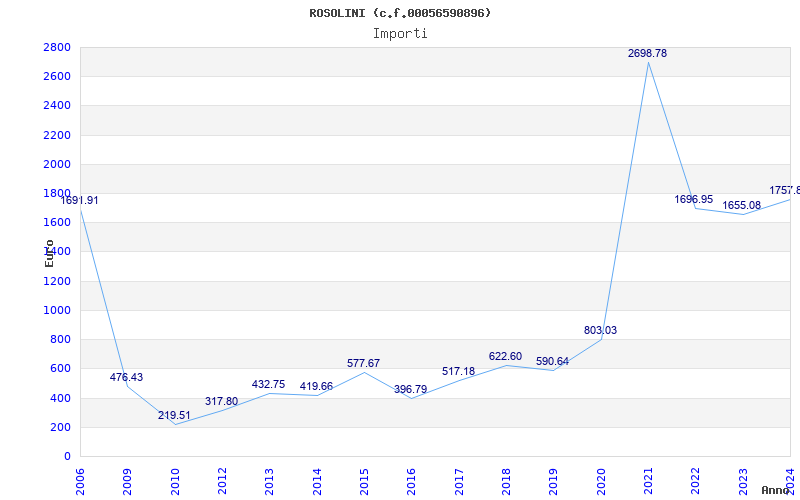Click the 2013 x-axis year label
This screenshot has width=800, height=500.
pos(270,482)
